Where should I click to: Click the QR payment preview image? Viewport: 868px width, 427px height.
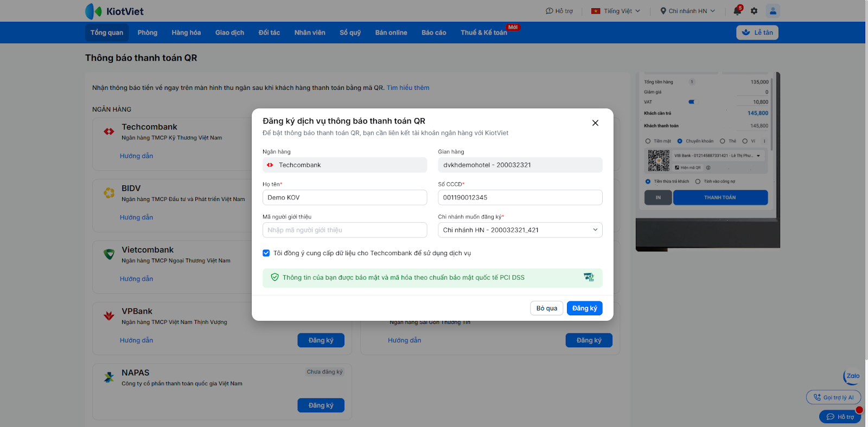click(708, 161)
